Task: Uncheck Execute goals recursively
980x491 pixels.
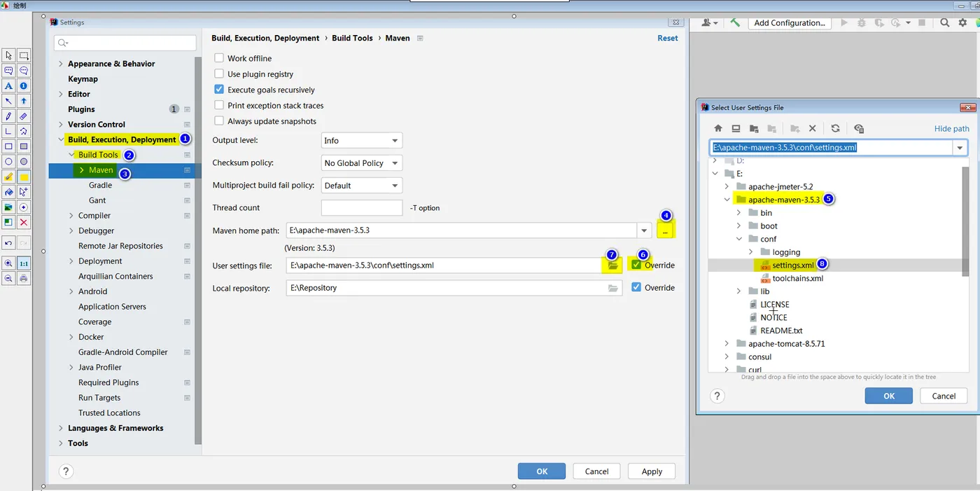Action: (x=219, y=90)
